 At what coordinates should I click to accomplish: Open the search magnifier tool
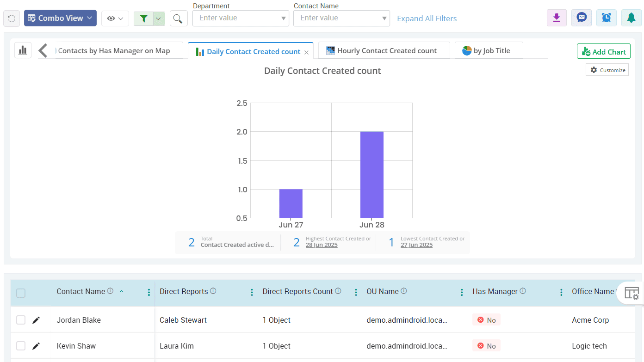click(x=178, y=18)
